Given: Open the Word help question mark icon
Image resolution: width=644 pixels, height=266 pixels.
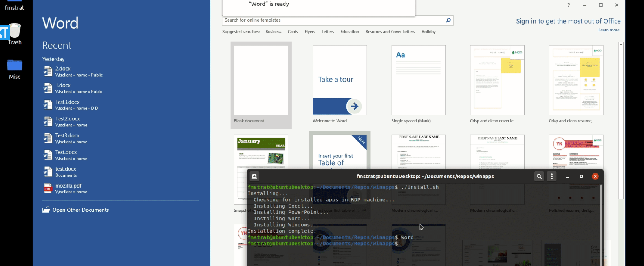Looking at the screenshot, I should (569, 5).
